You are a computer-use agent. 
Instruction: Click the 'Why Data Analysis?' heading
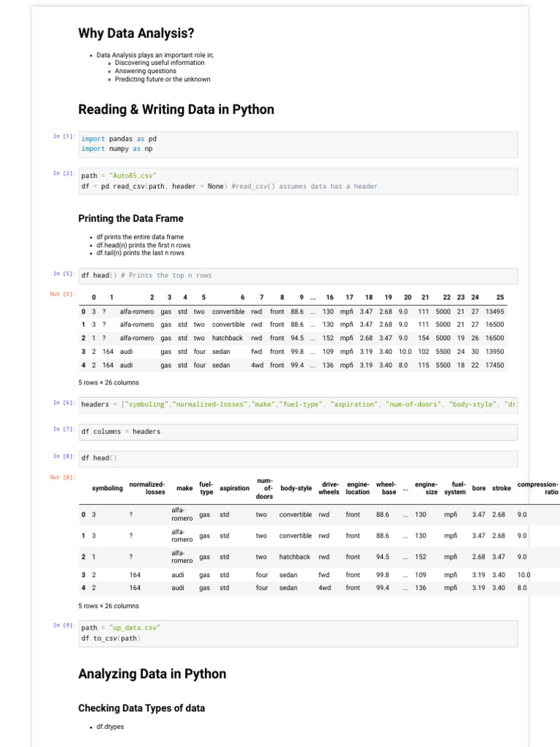136,34
